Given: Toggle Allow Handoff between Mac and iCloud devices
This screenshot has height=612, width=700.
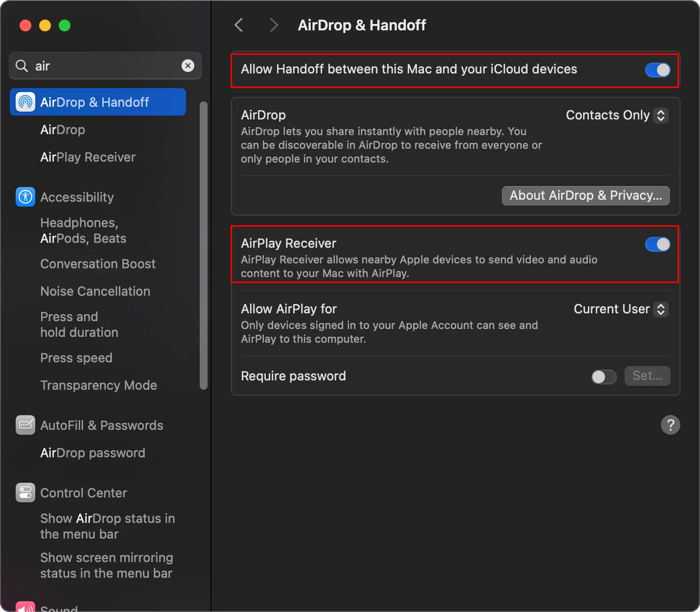Looking at the screenshot, I should point(657,70).
